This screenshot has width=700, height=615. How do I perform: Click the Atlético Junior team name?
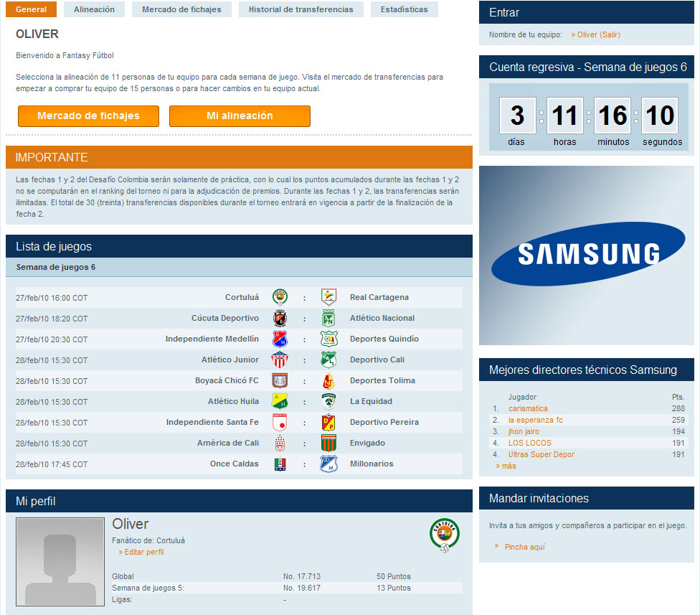[x=230, y=360]
